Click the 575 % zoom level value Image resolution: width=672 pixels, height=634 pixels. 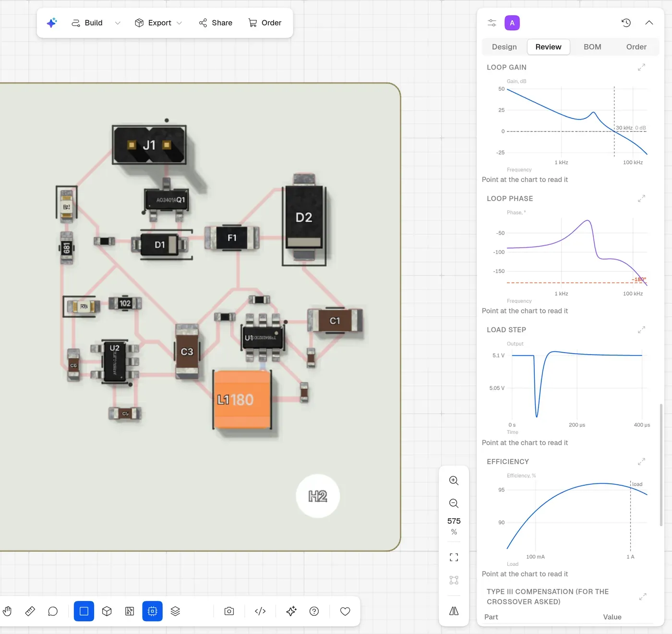pos(454,526)
